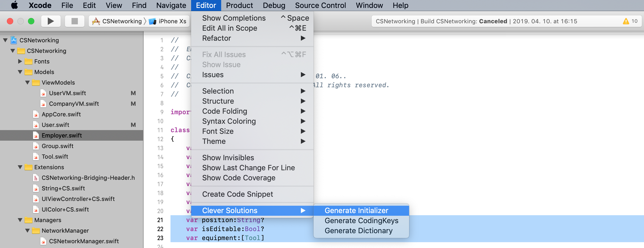Toggle Show Invisibles
This screenshot has height=248, width=644.
[252, 158]
